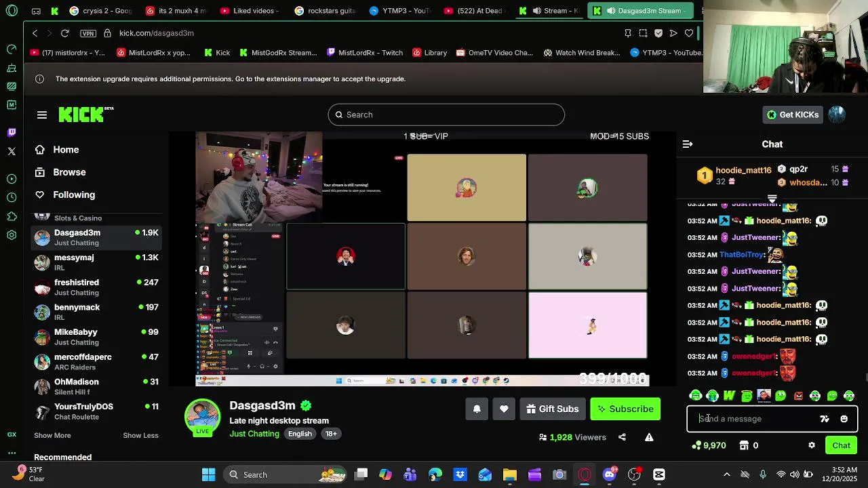Open the site info lock icon

pyautogui.click(x=107, y=33)
